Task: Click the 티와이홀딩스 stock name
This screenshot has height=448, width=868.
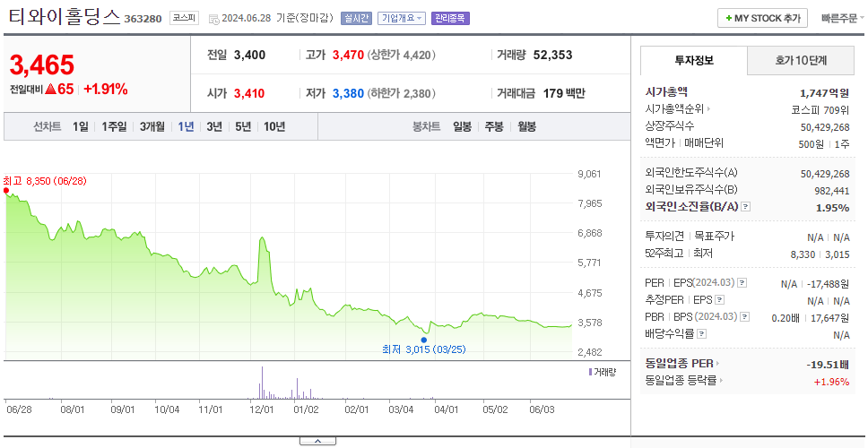Action: (65, 17)
